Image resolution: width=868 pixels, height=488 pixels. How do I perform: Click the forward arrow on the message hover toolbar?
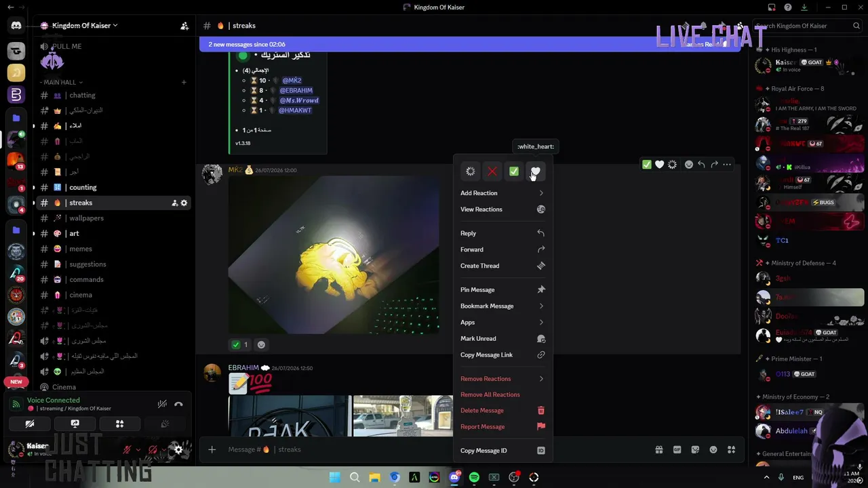[714, 165]
